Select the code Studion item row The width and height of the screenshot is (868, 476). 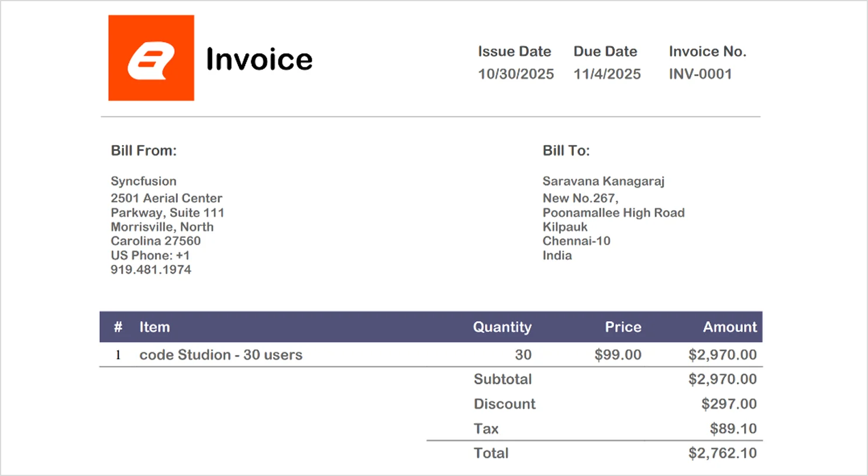tap(221, 355)
